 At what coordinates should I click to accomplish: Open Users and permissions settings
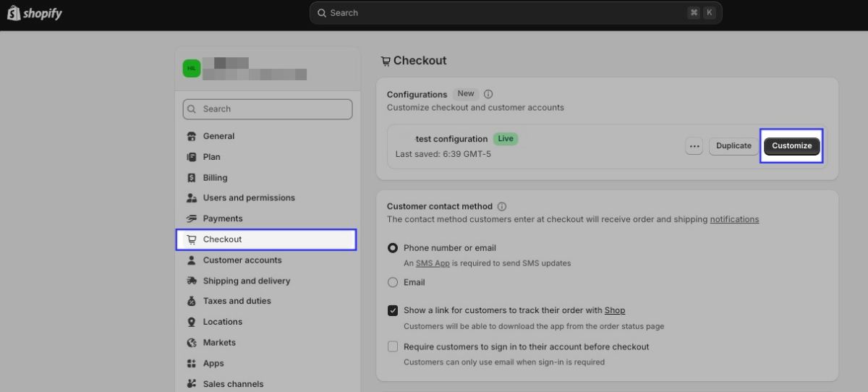coord(249,197)
